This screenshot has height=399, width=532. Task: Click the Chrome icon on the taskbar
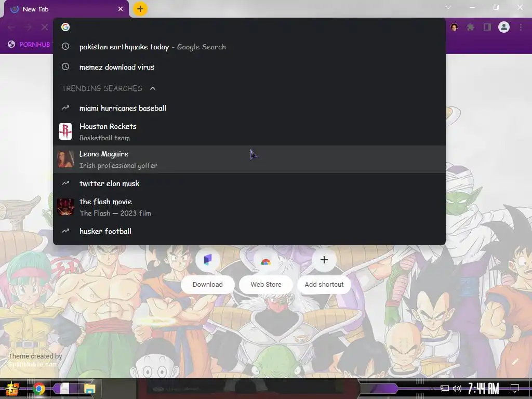38,389
